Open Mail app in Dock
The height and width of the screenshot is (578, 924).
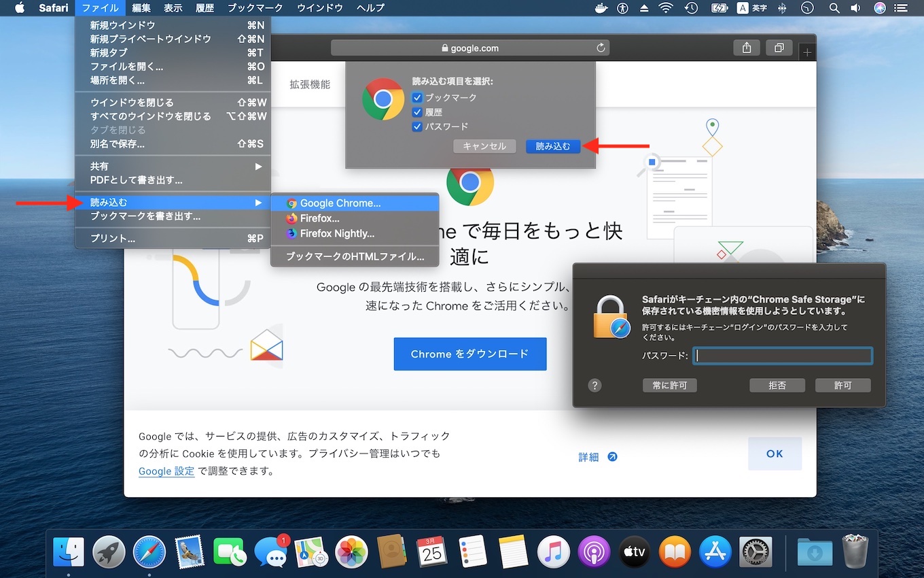pyautogui.click(x=190, y=551)
